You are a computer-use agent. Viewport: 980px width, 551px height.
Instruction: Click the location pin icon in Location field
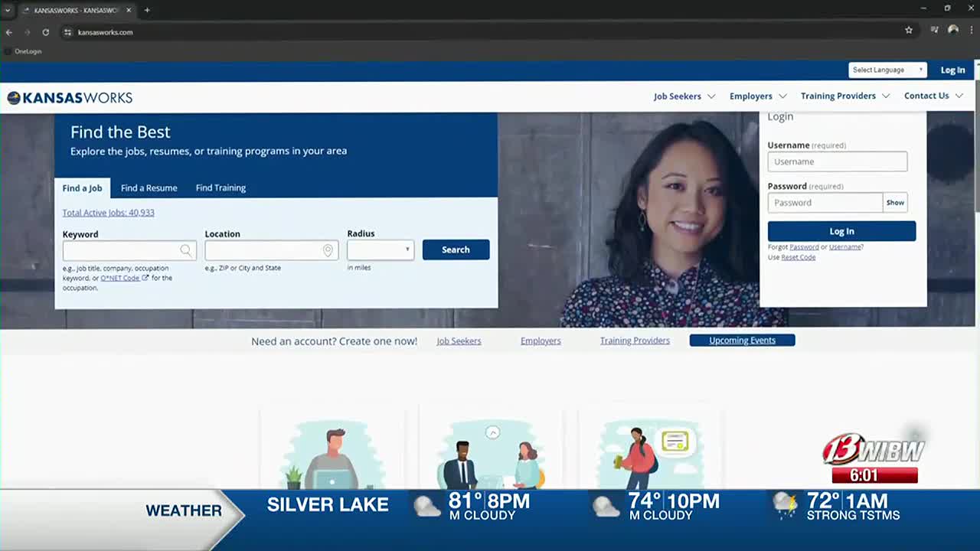click(328, 250)
